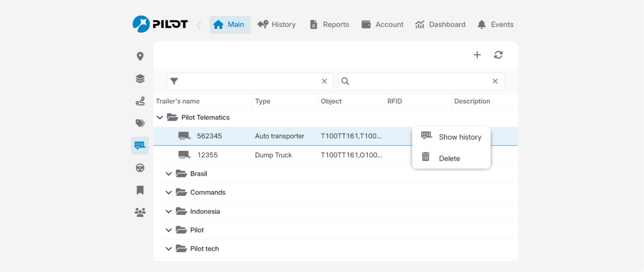Expand the Indonesia group chevron
Viewport: 644px width, 272px height.
[x=169, y=211]
